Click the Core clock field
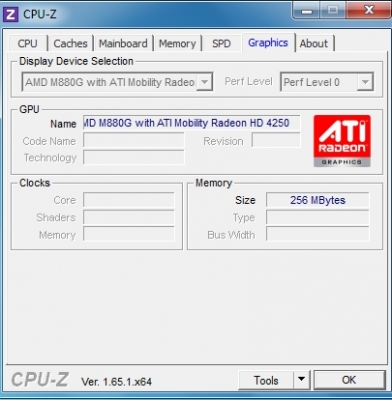 coord(129,200)
